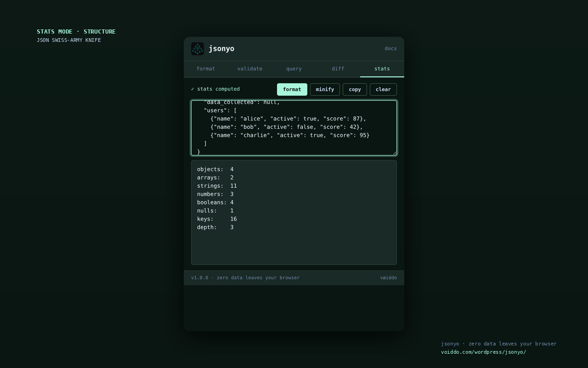Copy the JSON with copy button
Image resolution: width=588 pixels, height=368 pixels.
coord(355,89)
